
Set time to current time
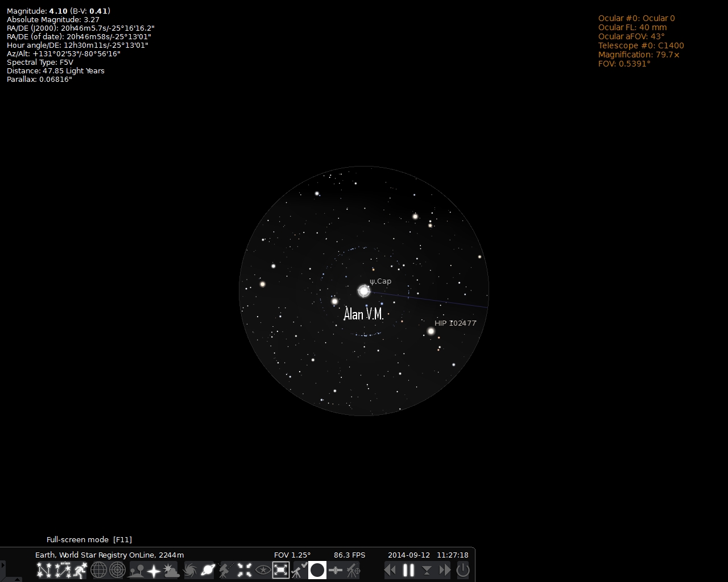click(x=427, y=569)
